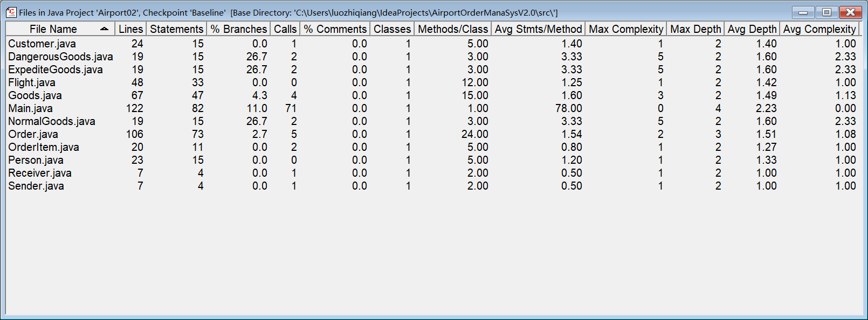Select Main.java in the file list
Screen dimensions: 868x320
[30, 108]
